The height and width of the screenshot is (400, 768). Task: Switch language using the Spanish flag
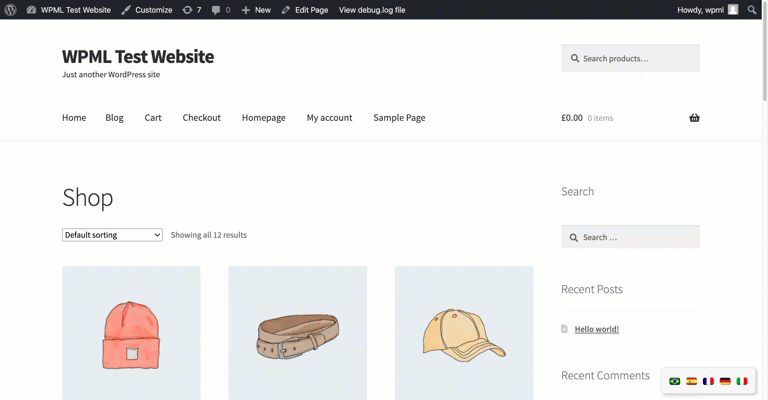[x=692, y=381]
